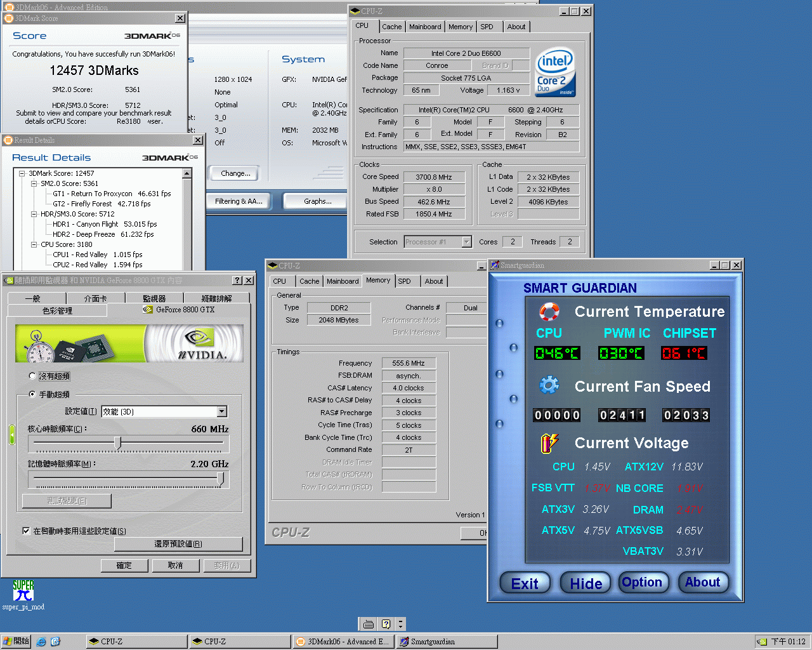Image resolution: width=812 pixels, height=650 pixels.
Task: Click the voltage battery icon in Smart Guardian
Action: (549, 442)
